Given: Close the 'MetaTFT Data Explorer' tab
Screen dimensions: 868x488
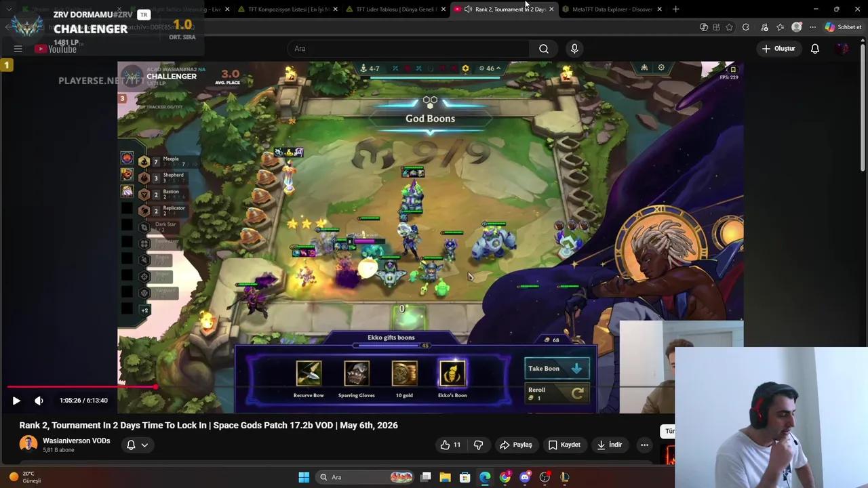Looking at the screenshot, I should tap(659, 9).
